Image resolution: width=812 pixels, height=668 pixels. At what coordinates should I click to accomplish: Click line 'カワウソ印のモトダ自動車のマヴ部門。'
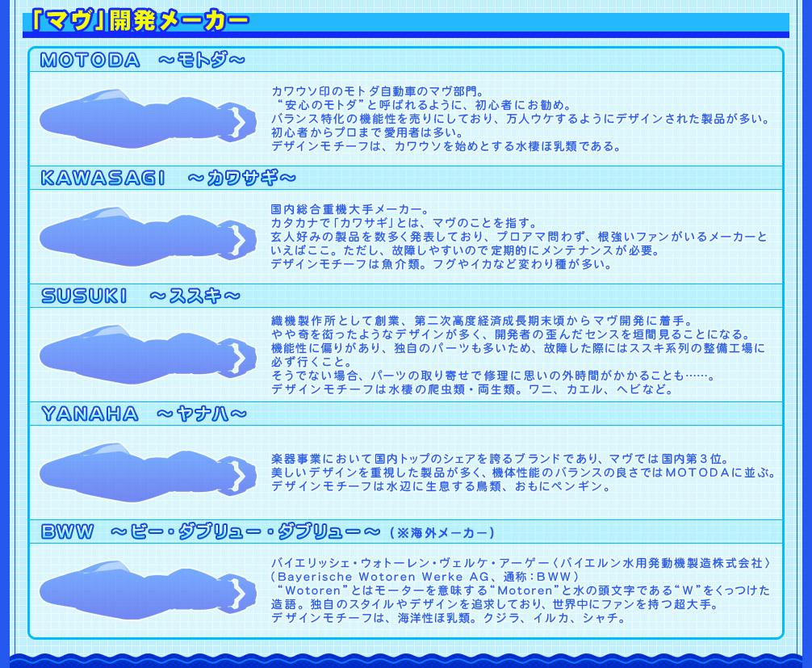[x=379, y=92]
